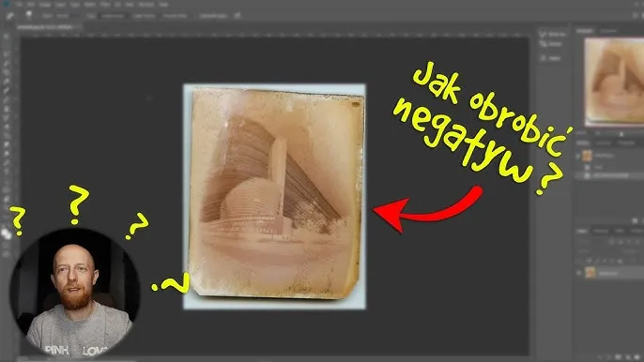The width and height of the screenshot is (644, 362).
Task: Select the Background layer thumbnail
Action: coord(590,273)
